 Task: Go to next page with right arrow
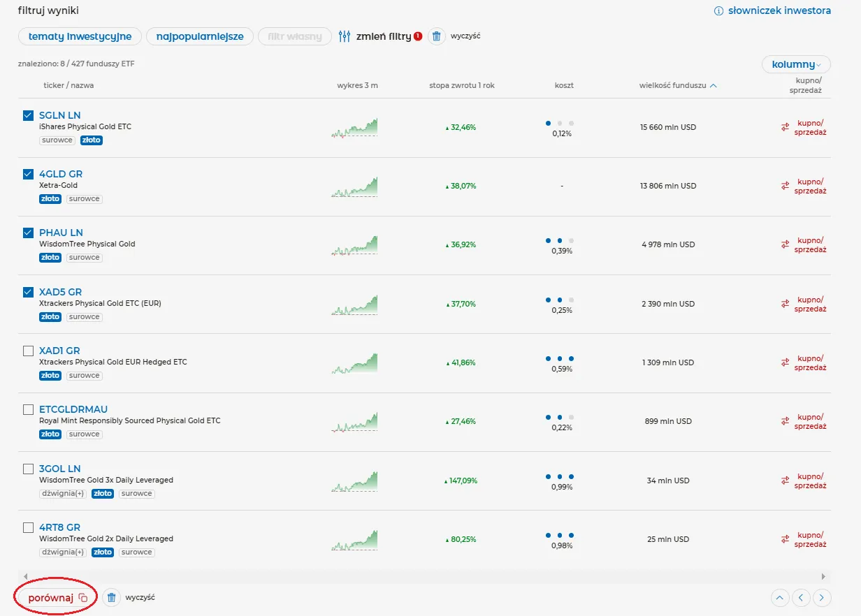point(822,598)
